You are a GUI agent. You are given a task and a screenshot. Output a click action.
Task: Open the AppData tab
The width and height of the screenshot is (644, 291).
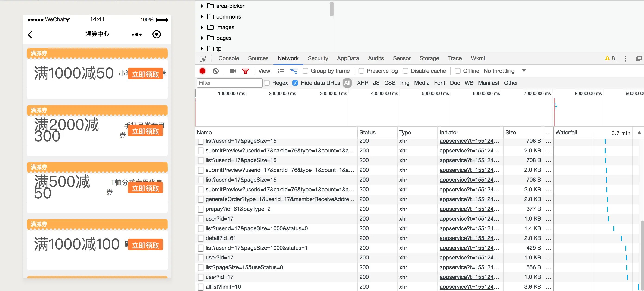[x=347, y=58]
